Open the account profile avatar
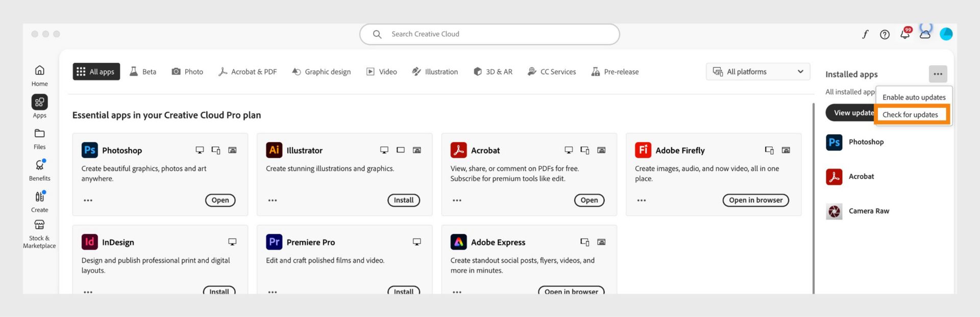This screenshot has height=317, width=980. [946, 34]
